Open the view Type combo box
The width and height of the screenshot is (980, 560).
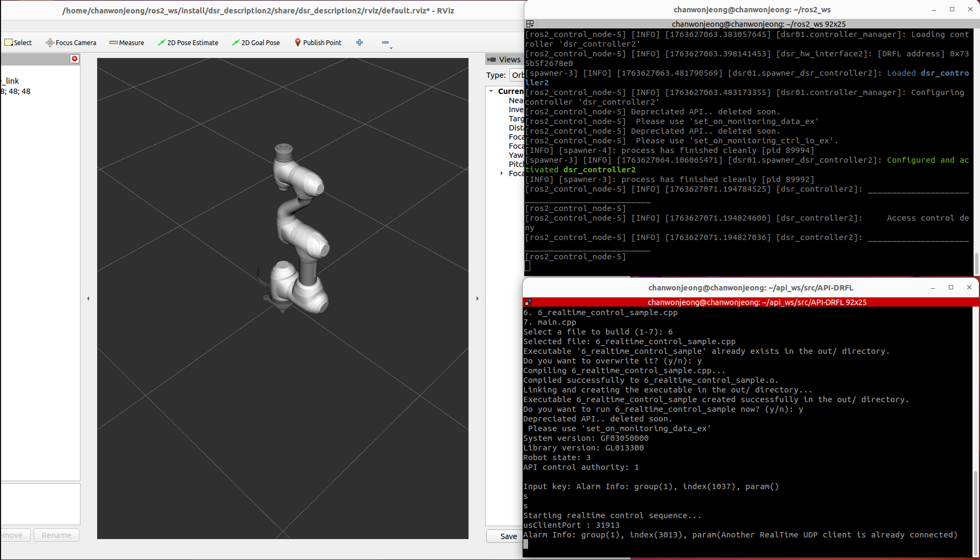[x=517, y=75]
